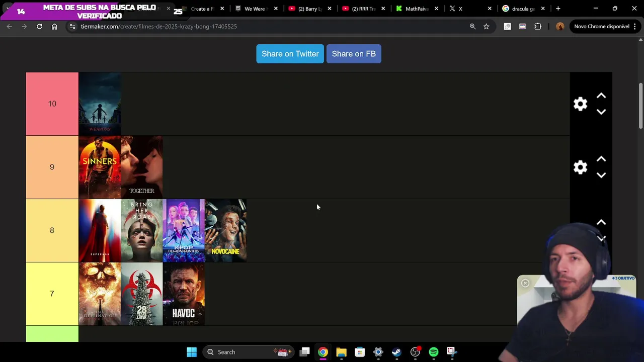Switch to the RRR Tra YouTube tab
The height and width of the screenshot is (362, 644).
pos(362,9)
